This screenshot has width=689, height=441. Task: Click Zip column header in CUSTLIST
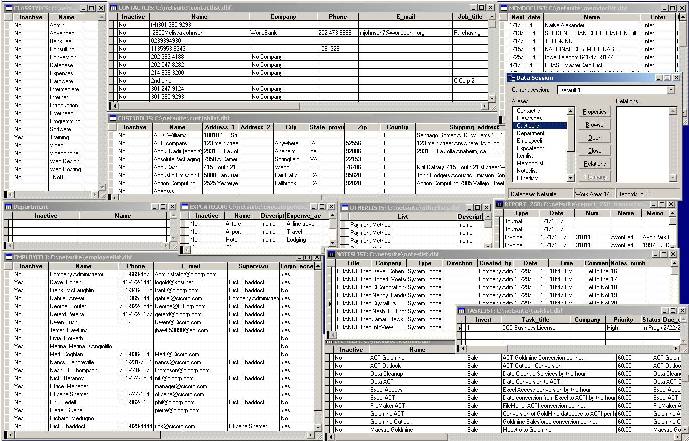[362, 127]
